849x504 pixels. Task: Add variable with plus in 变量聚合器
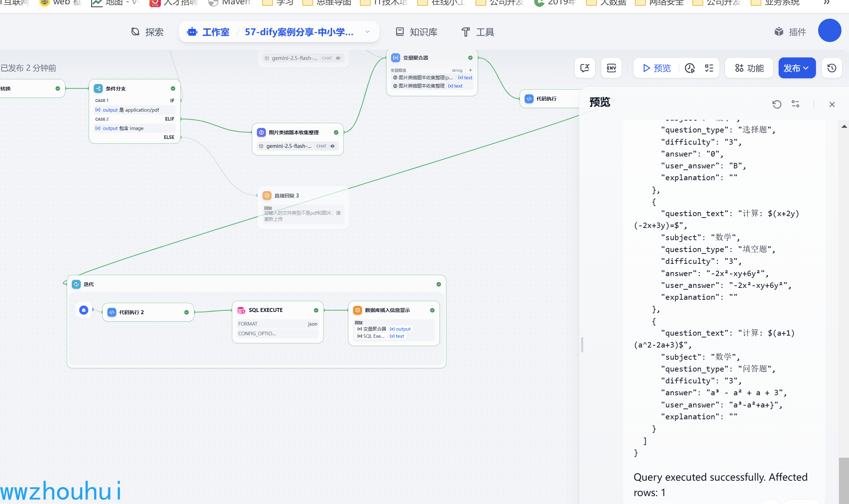[470, 70]
